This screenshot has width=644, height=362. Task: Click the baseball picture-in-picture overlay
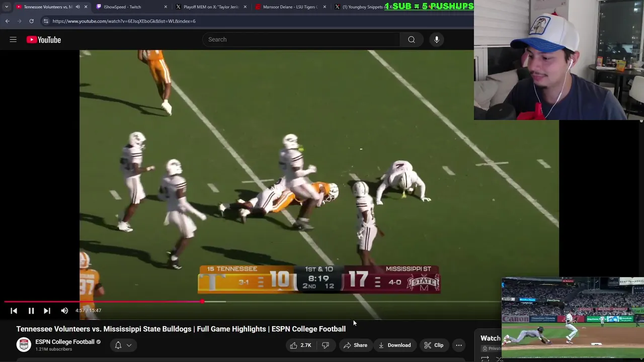[573, 318]
